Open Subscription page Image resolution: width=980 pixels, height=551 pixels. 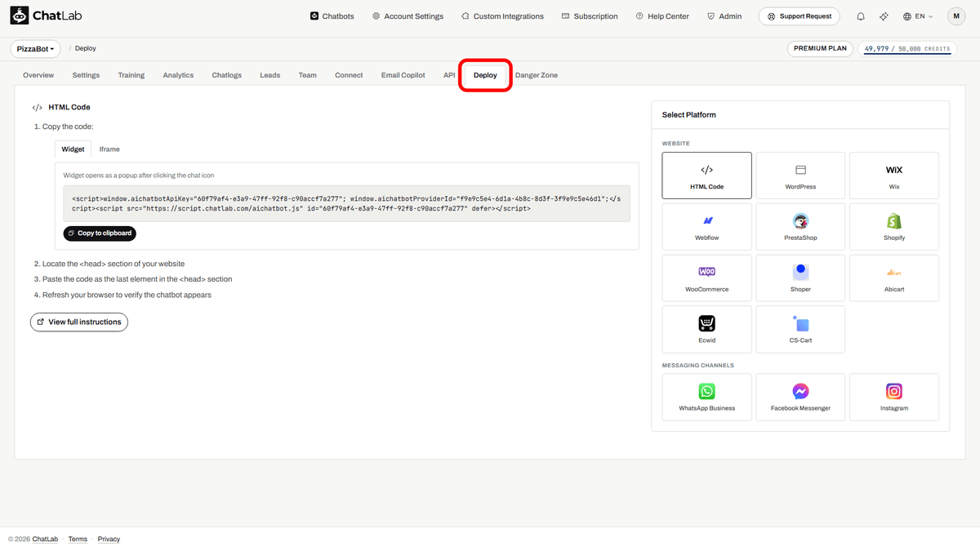click(590, 16)
